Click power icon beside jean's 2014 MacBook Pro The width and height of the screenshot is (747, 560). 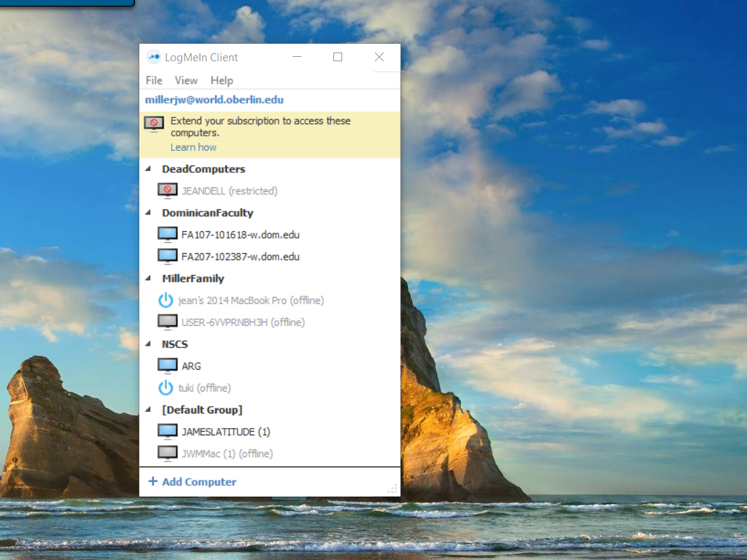coord(166,300)
